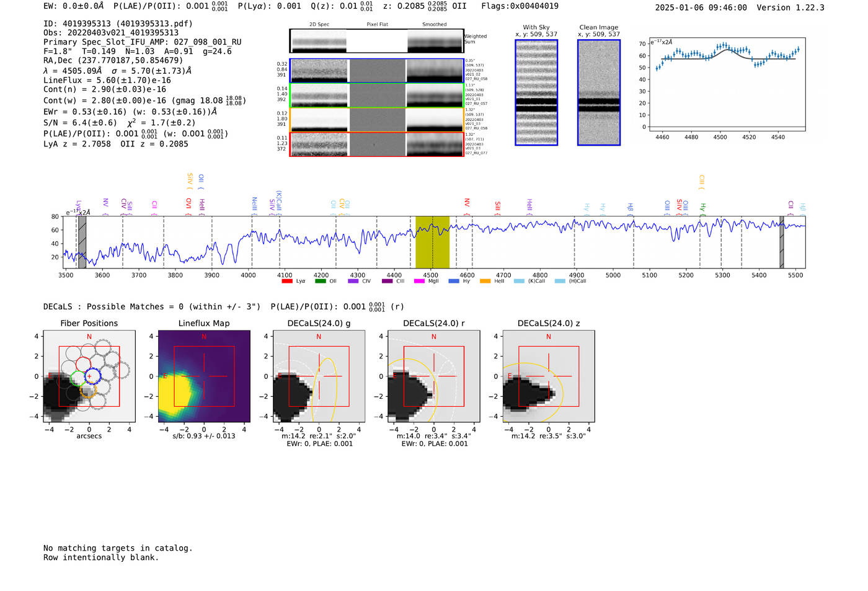Click the OII green legend swatch
Viewport: 868px width, 591px height.
click(320, 281)
